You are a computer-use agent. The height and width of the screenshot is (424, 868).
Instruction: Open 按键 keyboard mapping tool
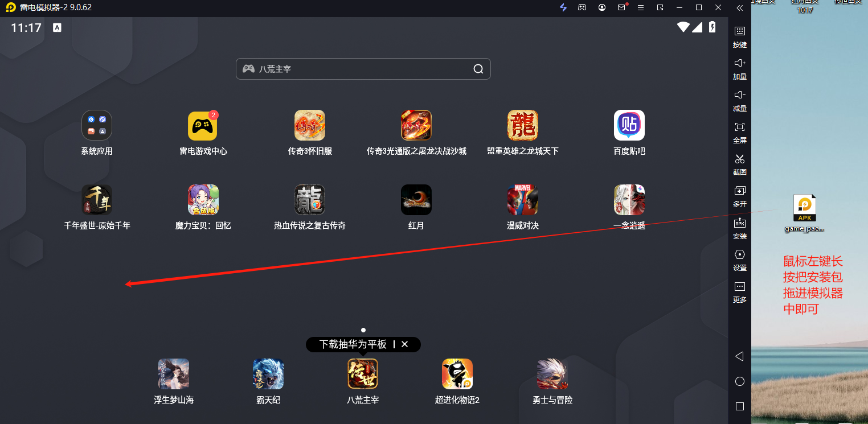click(740, 36)
